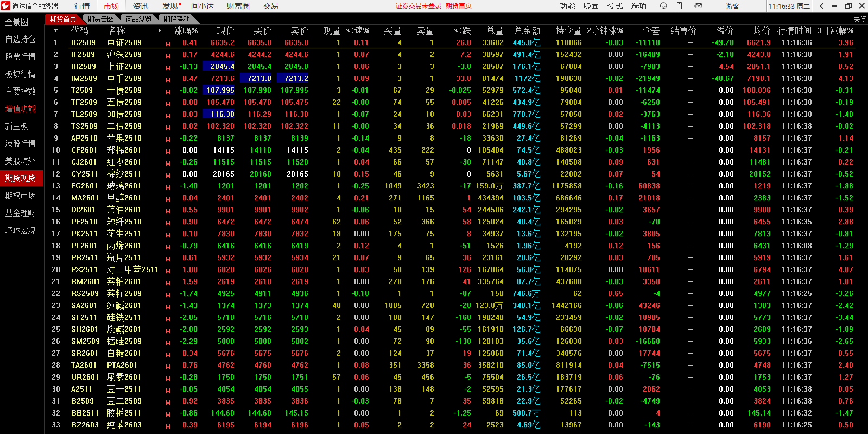Switch to the 期货云图 tab
The image size is (868, 434).
coord(101,19)
